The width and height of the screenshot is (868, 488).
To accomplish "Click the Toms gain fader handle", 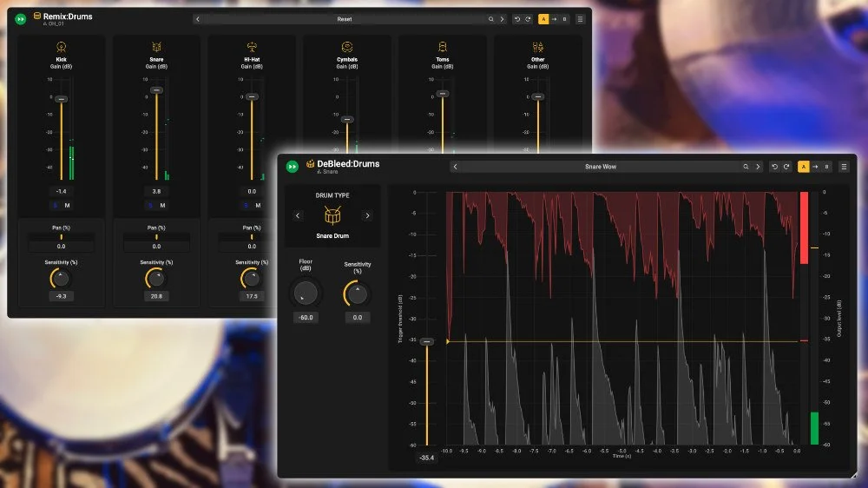I will pyautogui.click(x=443, y=94).
